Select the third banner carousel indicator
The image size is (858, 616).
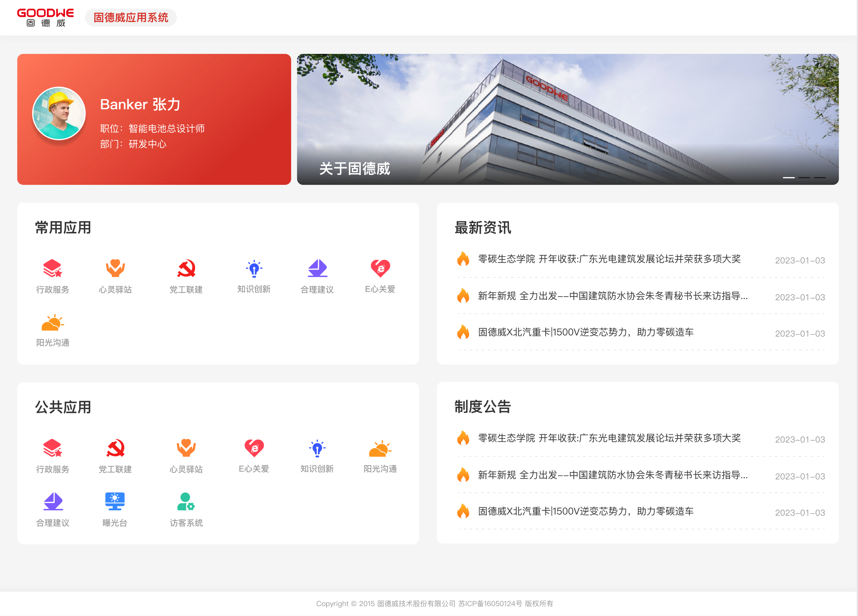pos(820,177)
